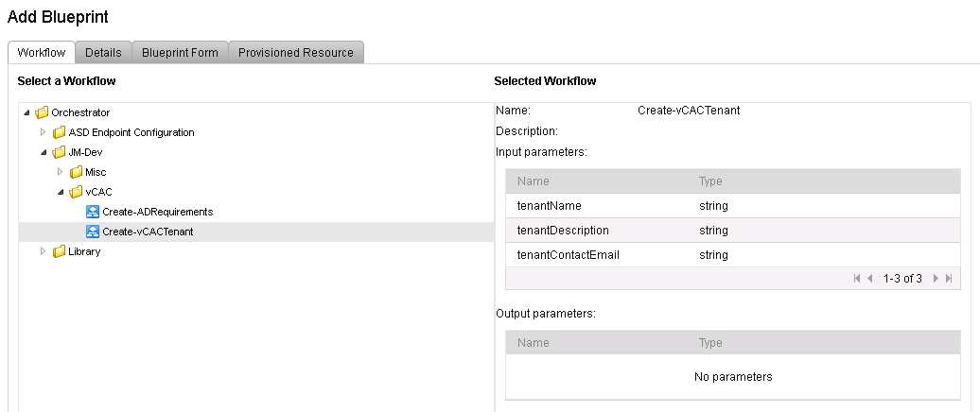
Task: Select the Create-ADRequirements workflow icon
Action: (x=93, y=212)
